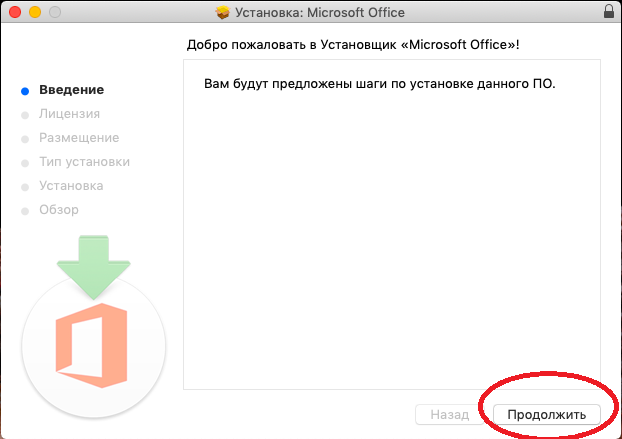
Task: Click the Microsoft Office logo graphic
Action: pos(92,345)
